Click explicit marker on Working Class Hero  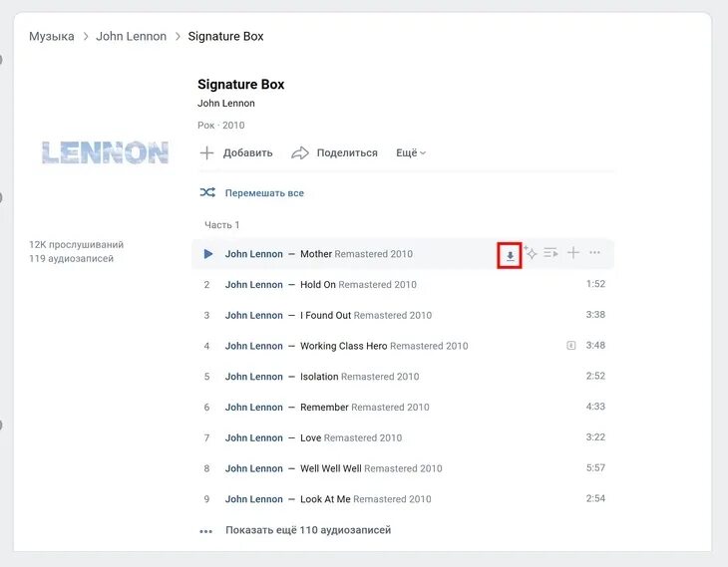pos(571,345)
